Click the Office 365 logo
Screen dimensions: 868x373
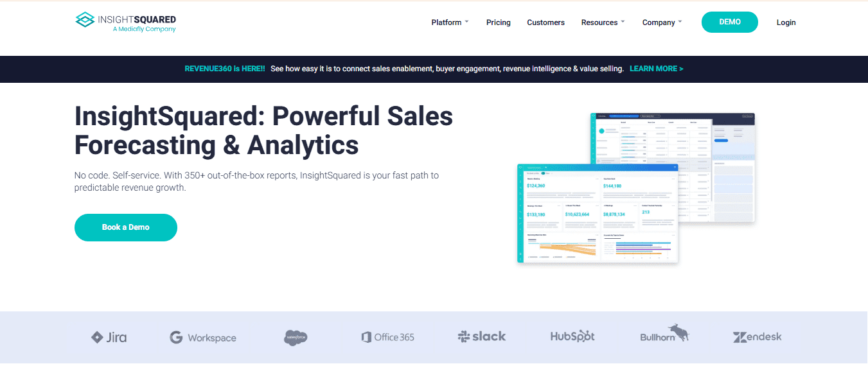coord(387,337)
